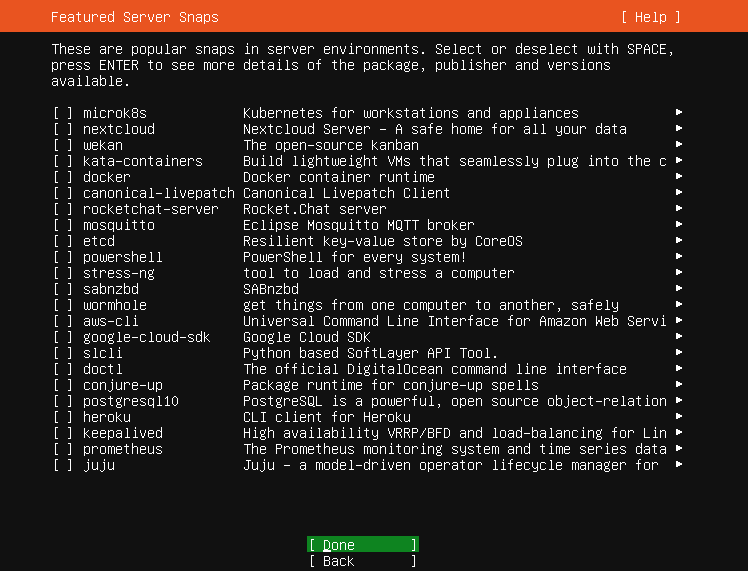Expand the stress-ng row arrow
Image resolution: width=748 pixels, height=571 pixels.
click(x=679, y=272)
